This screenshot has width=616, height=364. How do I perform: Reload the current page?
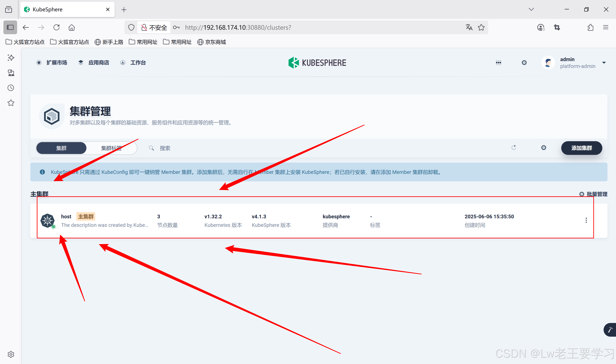click(56, 27)
